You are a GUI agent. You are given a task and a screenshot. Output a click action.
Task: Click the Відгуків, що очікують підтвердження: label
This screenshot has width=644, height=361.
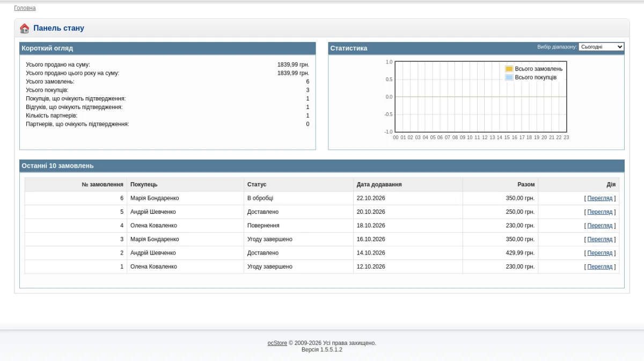tap(74, 107)
